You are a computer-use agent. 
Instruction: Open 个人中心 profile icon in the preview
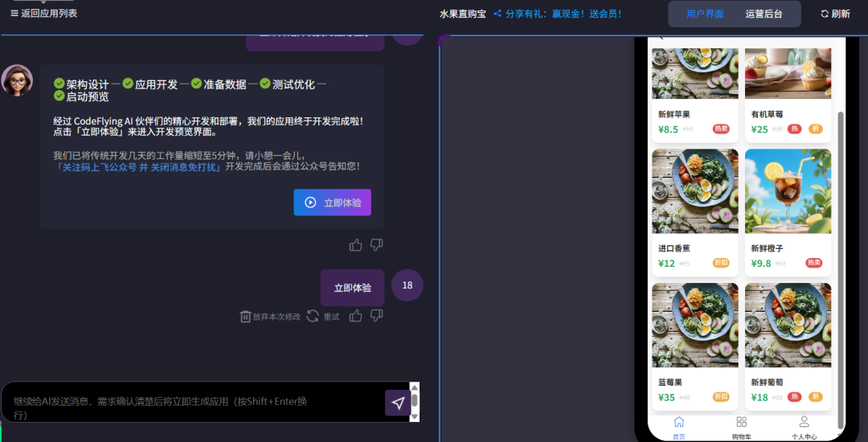click(805, 422)
